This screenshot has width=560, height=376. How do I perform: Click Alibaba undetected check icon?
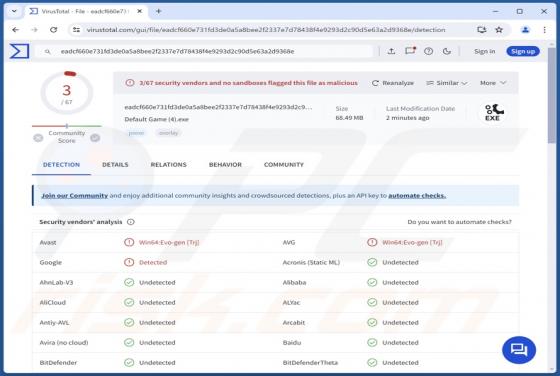(x=372, y=282)
